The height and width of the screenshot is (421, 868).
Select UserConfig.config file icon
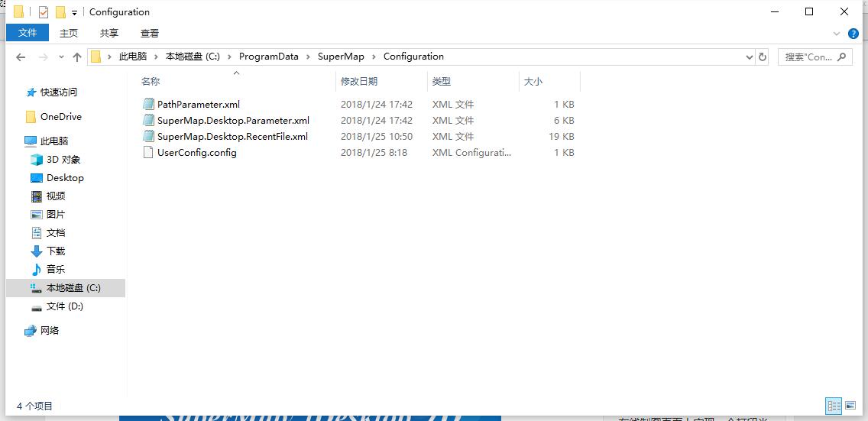(147, 152)
